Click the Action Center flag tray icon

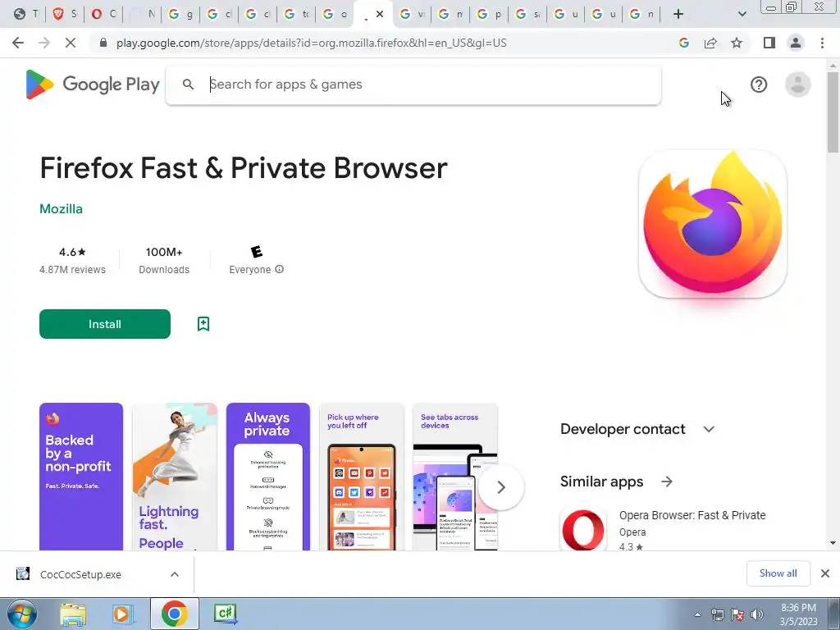[737, 614]
